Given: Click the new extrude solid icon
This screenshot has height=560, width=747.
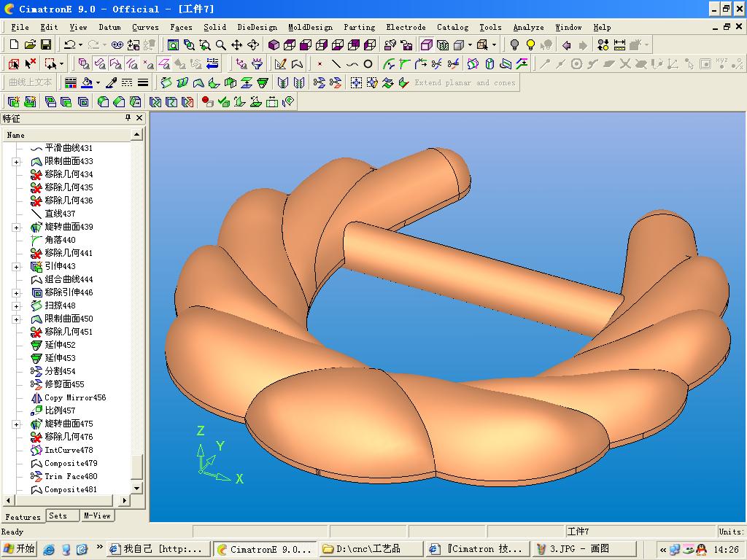Looking at the screenshot, I should [x=14, y=101].
